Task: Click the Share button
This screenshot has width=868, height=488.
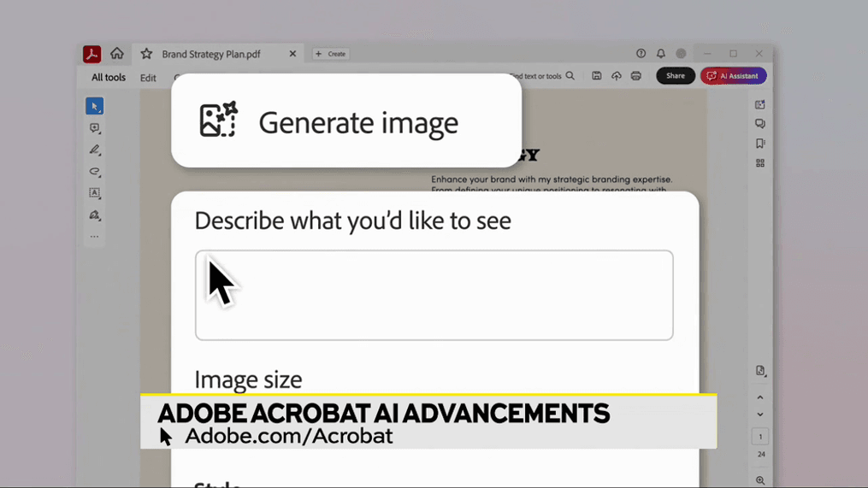Action: [676, 76]
